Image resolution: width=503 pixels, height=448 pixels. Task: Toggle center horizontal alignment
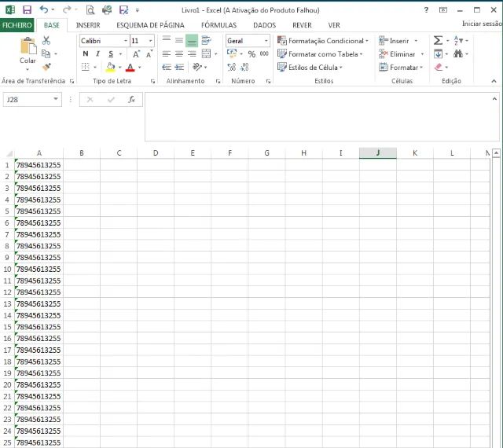tap(179, 54)
